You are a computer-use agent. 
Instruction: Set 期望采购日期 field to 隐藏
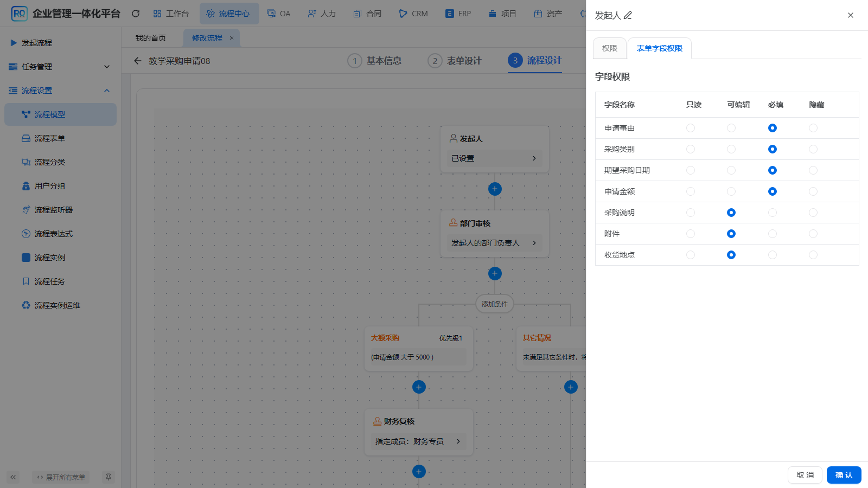[813, 170]
